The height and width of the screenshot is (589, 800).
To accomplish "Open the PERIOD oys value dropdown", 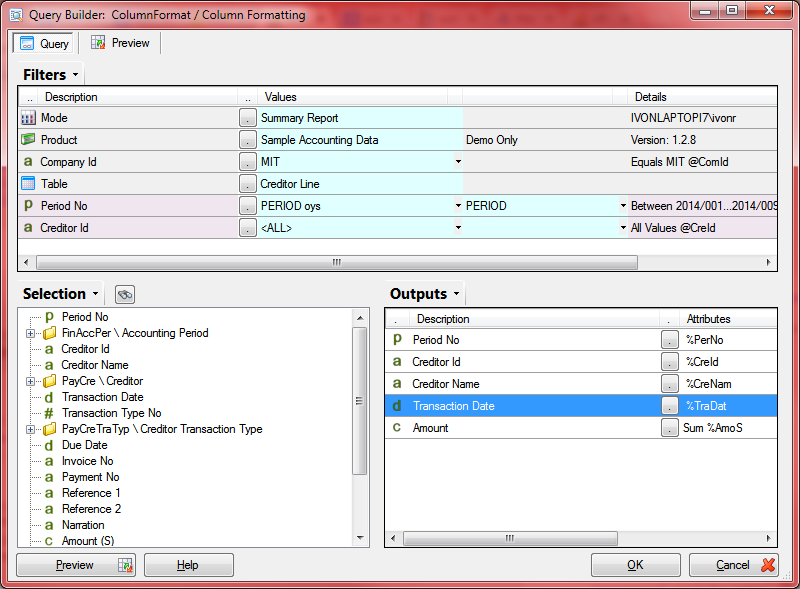I will tap(458, 206).
